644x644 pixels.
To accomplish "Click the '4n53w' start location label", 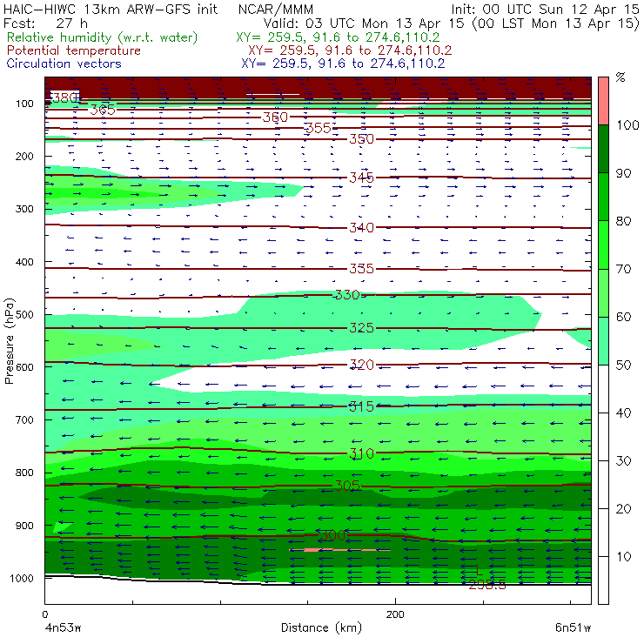I will pos(63,627).
